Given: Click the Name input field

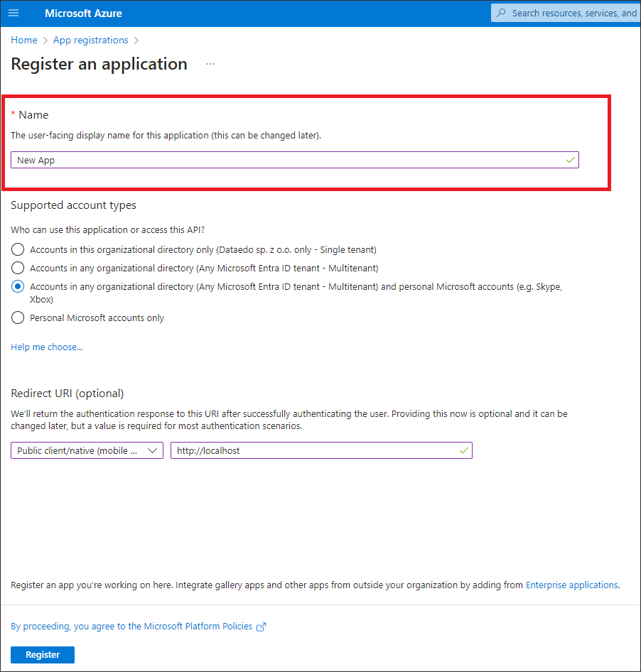Looking at the screenshot, I should coord(284,161).
